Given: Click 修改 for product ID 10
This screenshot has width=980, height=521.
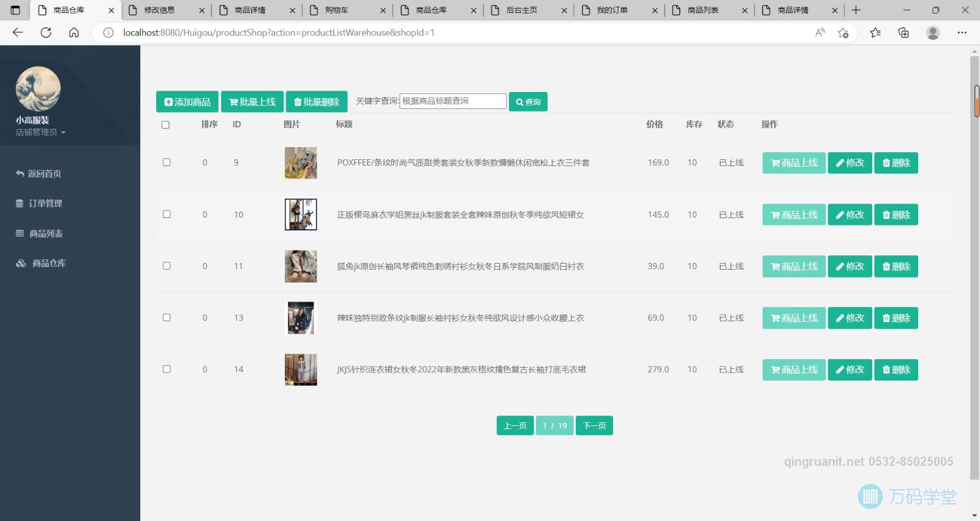Looking at the screenshot, I should pyautogui.click(x=850, y=215).
